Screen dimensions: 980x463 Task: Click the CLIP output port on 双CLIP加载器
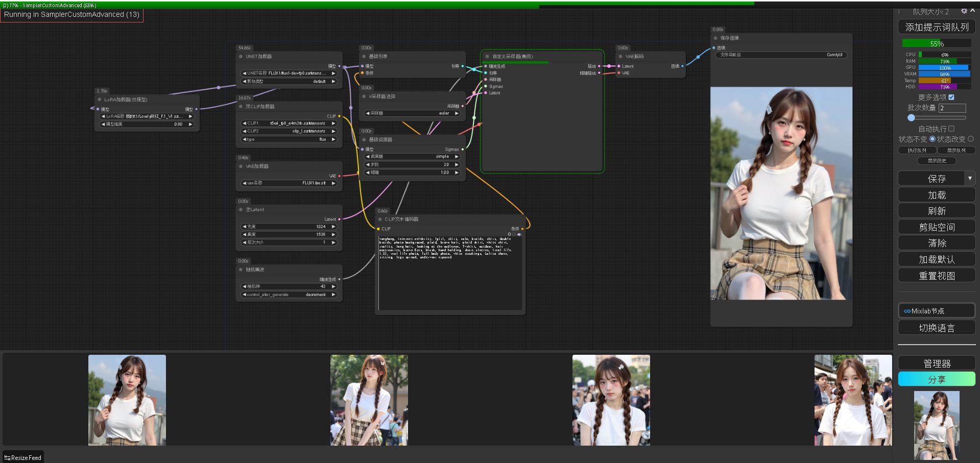pyautogui.click(x=339, y=116)
